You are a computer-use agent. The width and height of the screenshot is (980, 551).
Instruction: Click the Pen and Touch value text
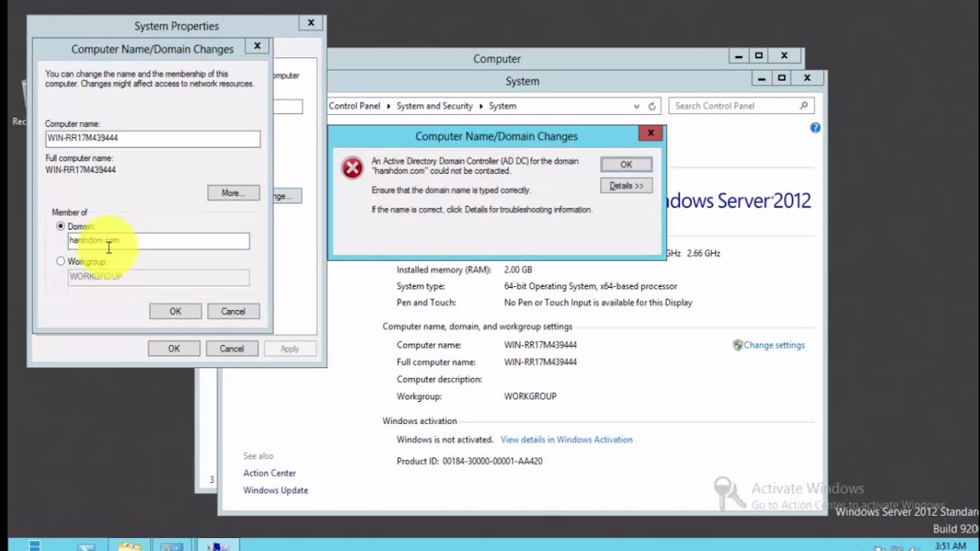point(598,303)
